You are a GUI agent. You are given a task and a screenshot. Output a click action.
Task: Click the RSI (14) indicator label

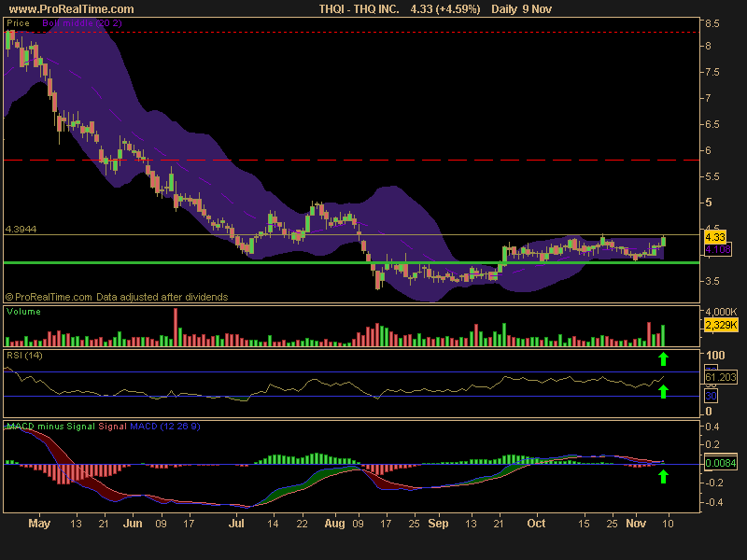click(x=24, y=356)
